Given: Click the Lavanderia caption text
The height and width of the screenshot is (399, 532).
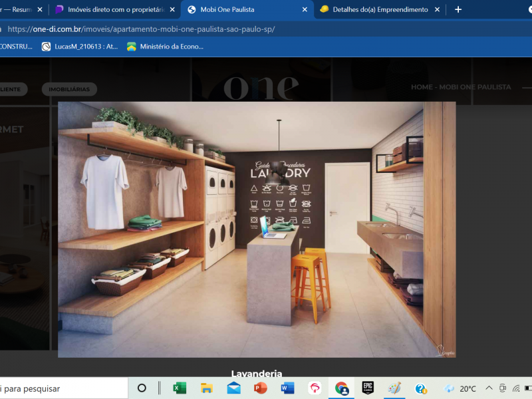Looking at the screenshot, I should pos(257,373).
